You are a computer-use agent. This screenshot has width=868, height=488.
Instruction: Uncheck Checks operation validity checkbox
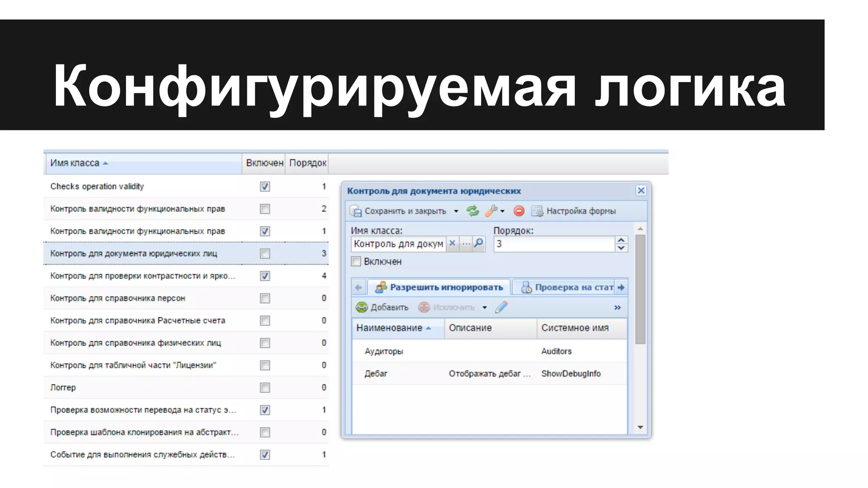coord(265,186)
